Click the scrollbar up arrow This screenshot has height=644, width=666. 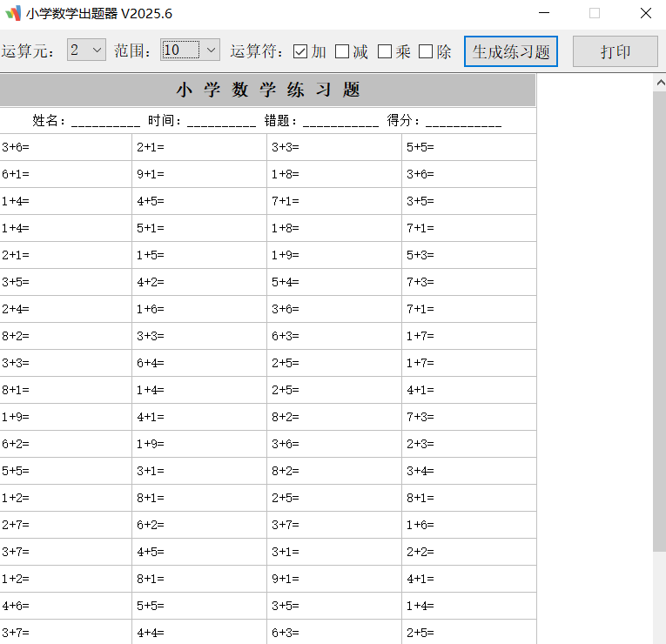pyautogui.click(x=660, y=83)
